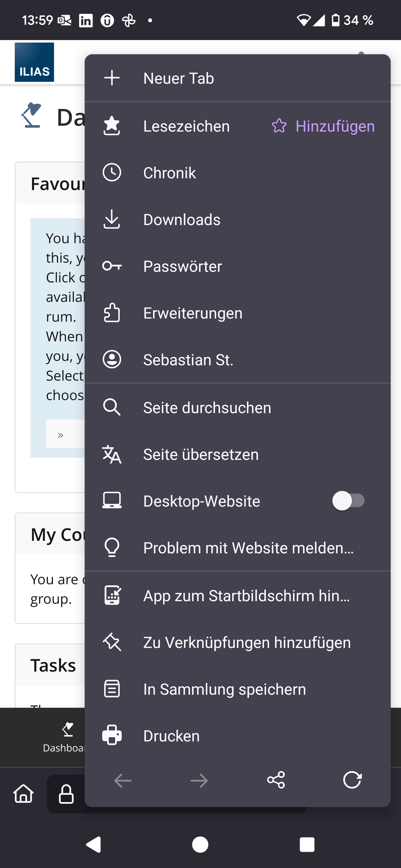
Task: Open Passwörter menu entry
Action: (182, 267)
